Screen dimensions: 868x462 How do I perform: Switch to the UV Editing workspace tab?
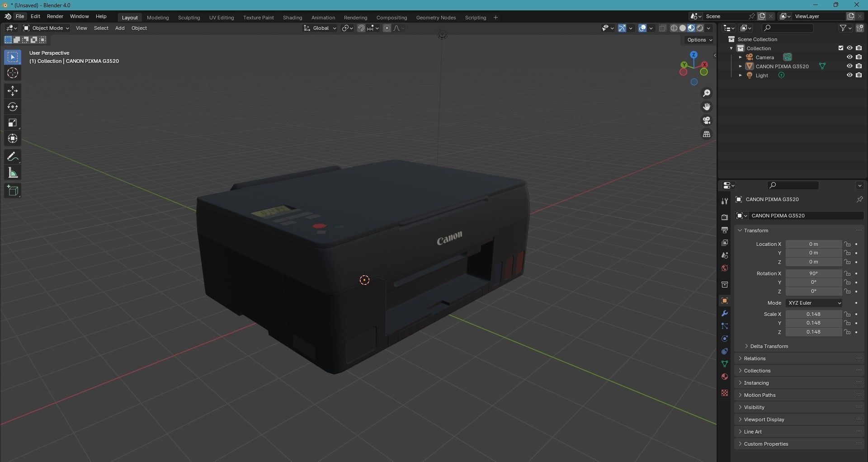click(x=222, y=18)
